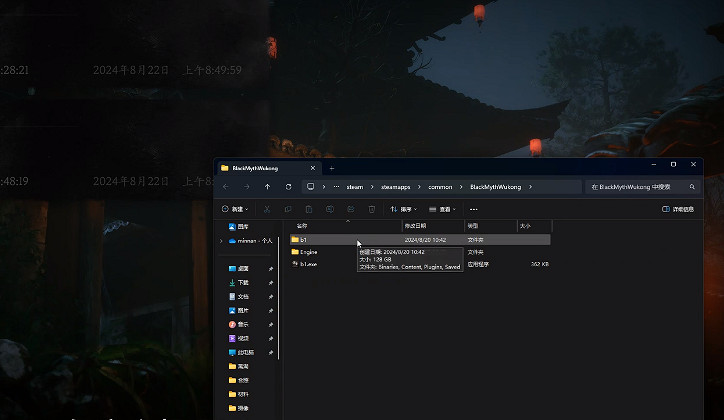Viewport: 724px width, 420px height.
Task: Add a new tab with plus button
Action: pos(332,168)
